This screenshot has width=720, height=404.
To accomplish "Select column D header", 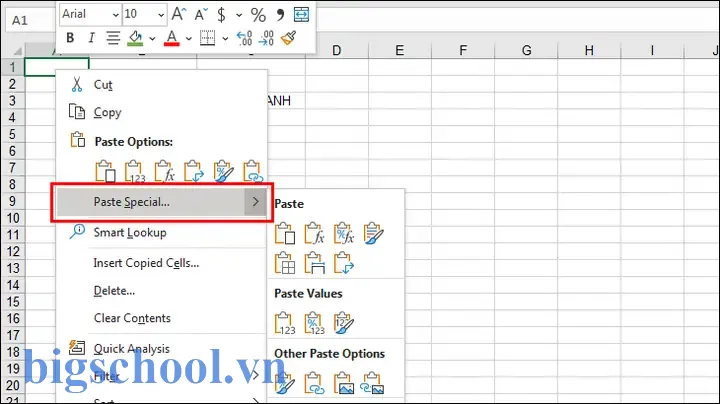I will click(x=337, y=50).
